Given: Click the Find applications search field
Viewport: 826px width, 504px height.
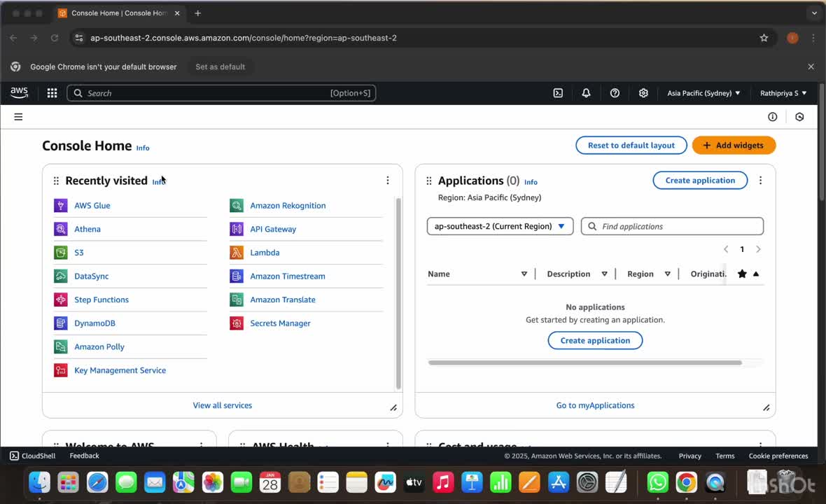Looking at the screenshot, I should click(x=672, y=227).
